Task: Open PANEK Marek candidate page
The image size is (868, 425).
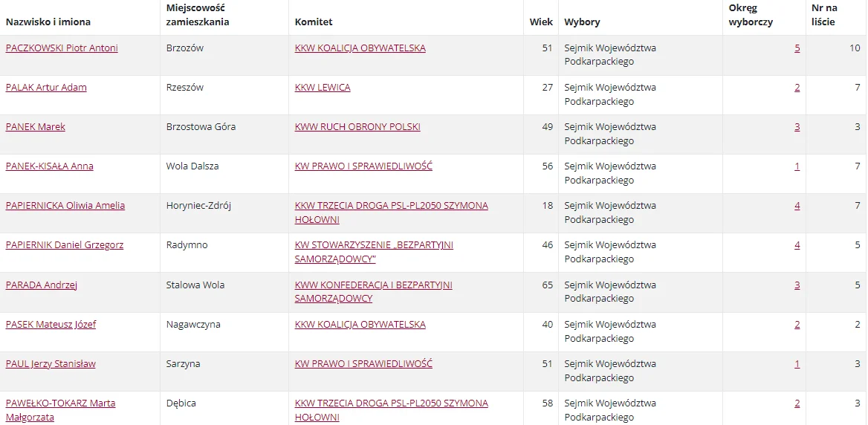Action: 36,127
